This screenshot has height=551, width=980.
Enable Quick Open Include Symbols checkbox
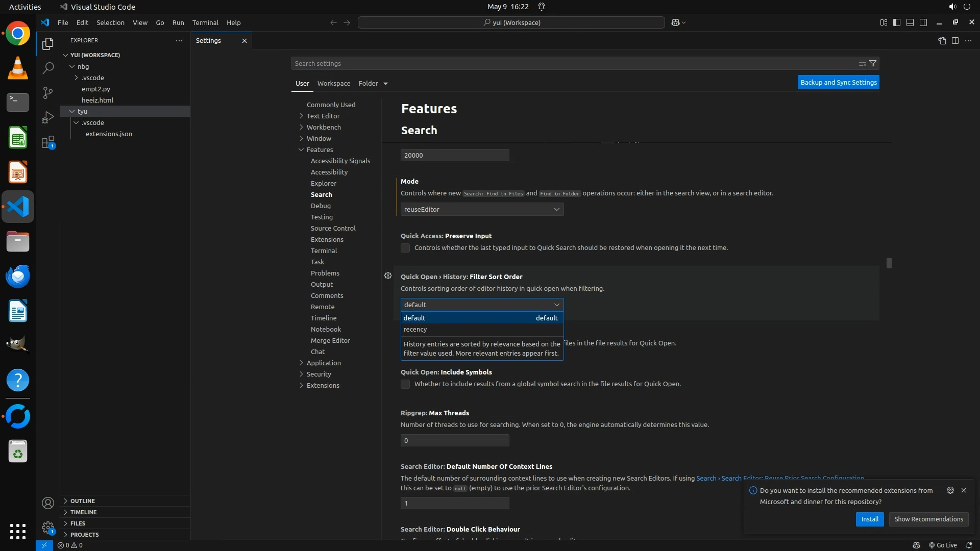pyautogui.click(x=405, y=384)
